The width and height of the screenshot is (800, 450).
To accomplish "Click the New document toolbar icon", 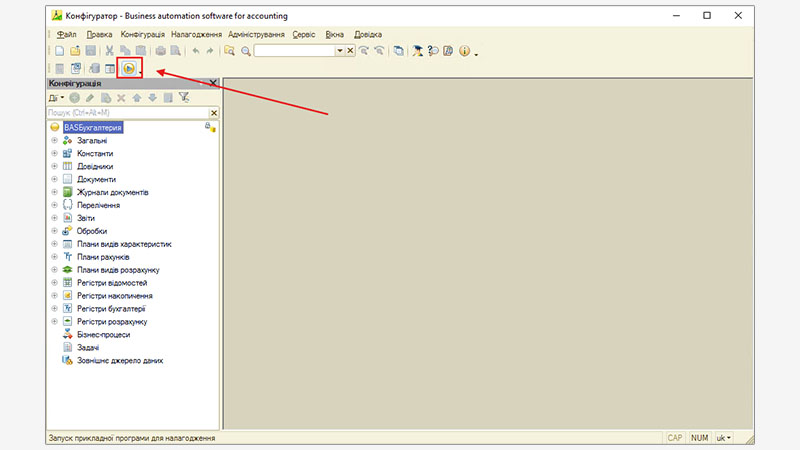I will pyautogui.click(x=60, y=50).
